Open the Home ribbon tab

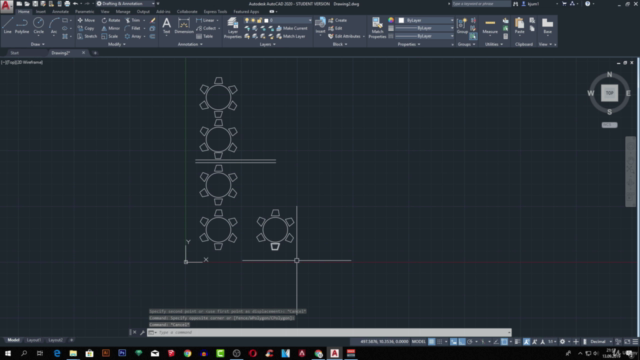click(24, 11)
